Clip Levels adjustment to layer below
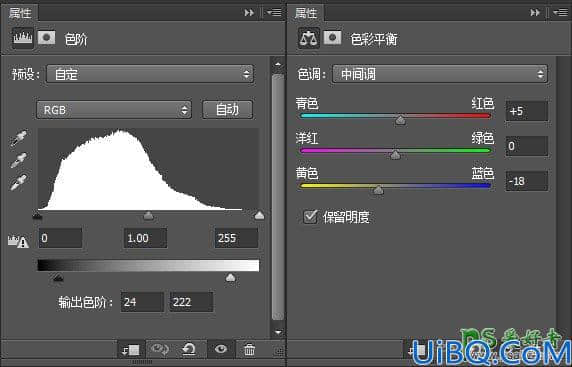 (x=131, y=350)
